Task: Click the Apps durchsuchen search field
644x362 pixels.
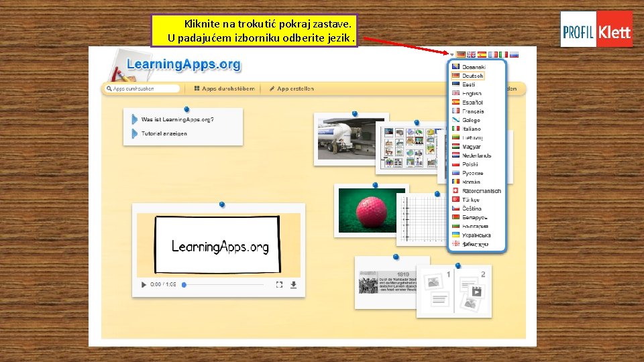Action: pos(142,88)
